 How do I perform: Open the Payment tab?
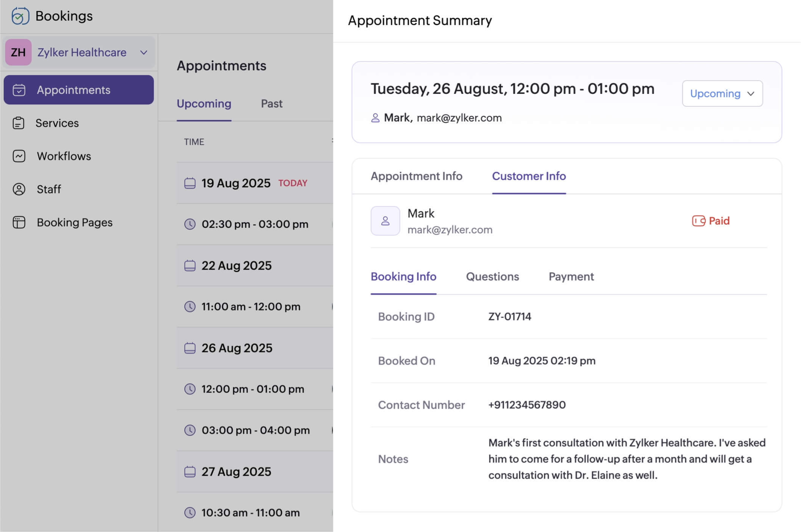(571, 277)
